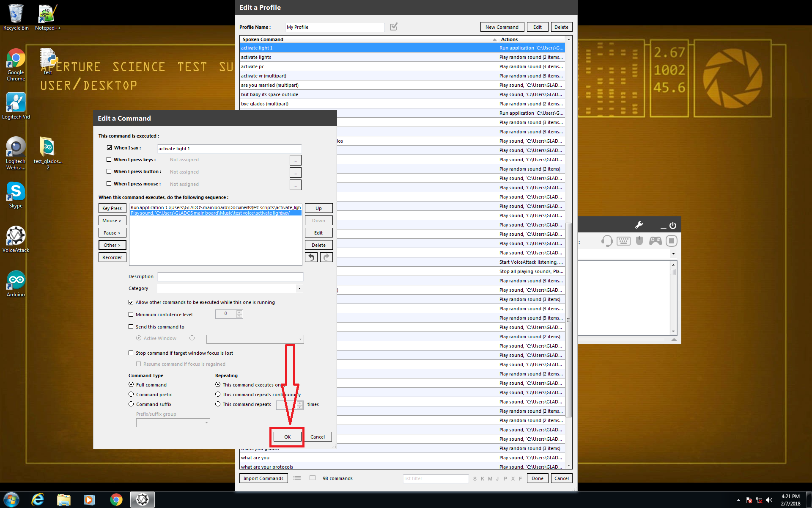
Task: Click the stop commands square icon
Action: [671, 241]
